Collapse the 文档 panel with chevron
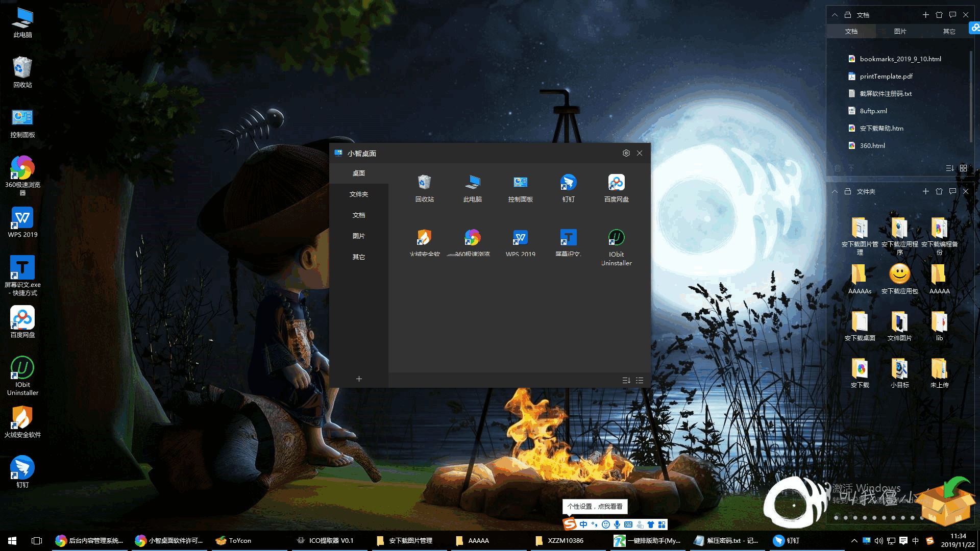The height and width of the screenshot is (551, 980). [x=835, y=15]
